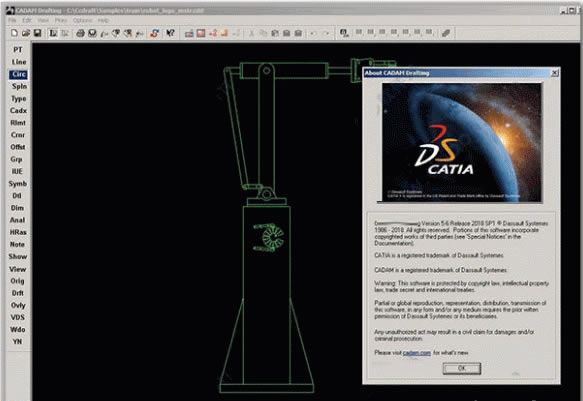Screen dimensions: 583x401
Task: Select the YN function at the panel bottom
Action: click(17, 342)
